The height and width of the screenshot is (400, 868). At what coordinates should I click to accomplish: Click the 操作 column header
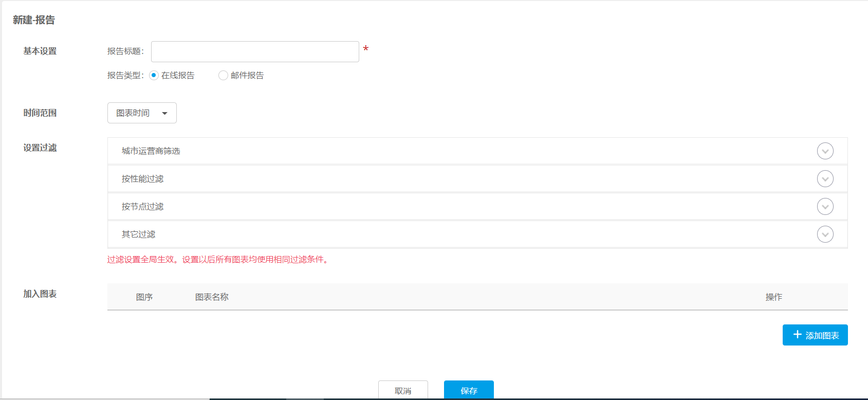point(773,297)
